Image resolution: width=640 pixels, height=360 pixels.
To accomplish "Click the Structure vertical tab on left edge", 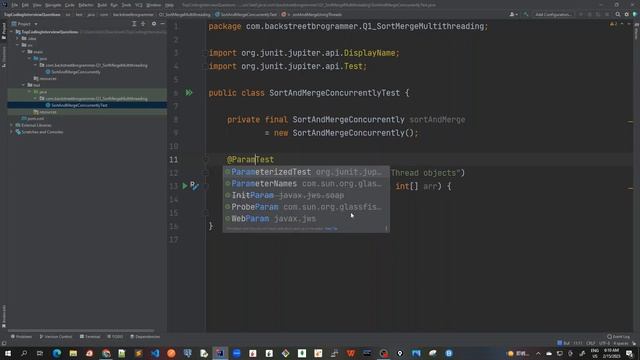I will pos(4,56).
